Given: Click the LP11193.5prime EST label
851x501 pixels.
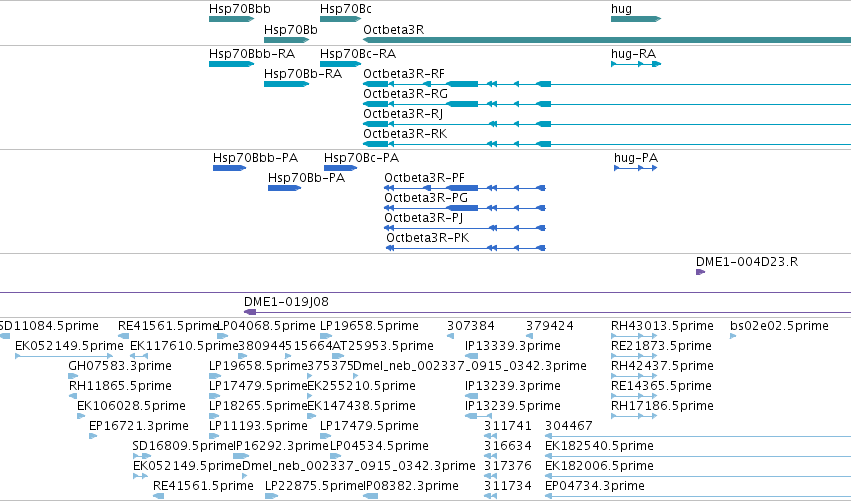Looking at the screenshot, I should [258, 426].
